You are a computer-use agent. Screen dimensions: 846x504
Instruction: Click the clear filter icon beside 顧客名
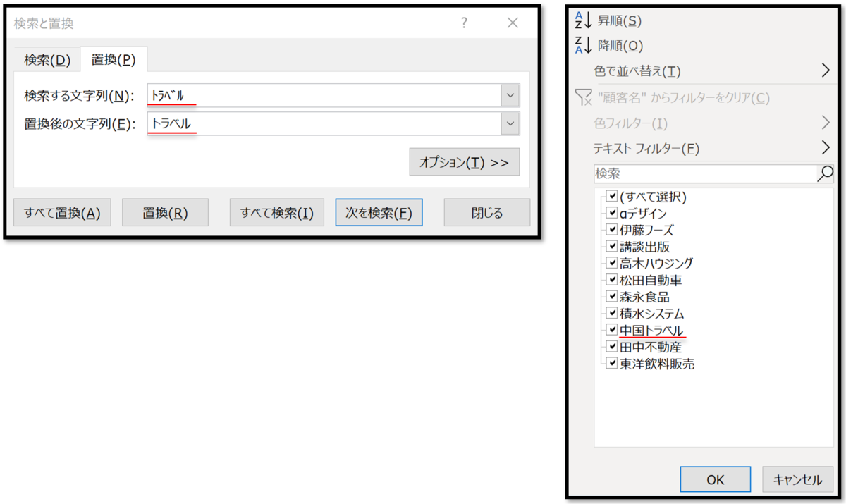pyautogui.click(x=583, y=99)
